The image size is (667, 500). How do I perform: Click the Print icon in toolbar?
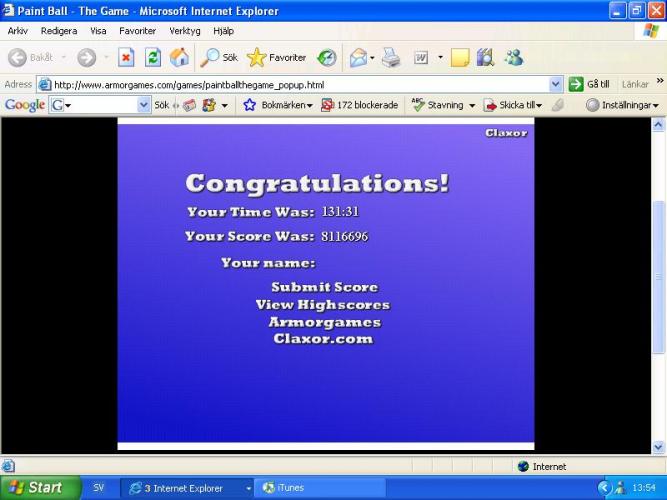click(392, 58)
